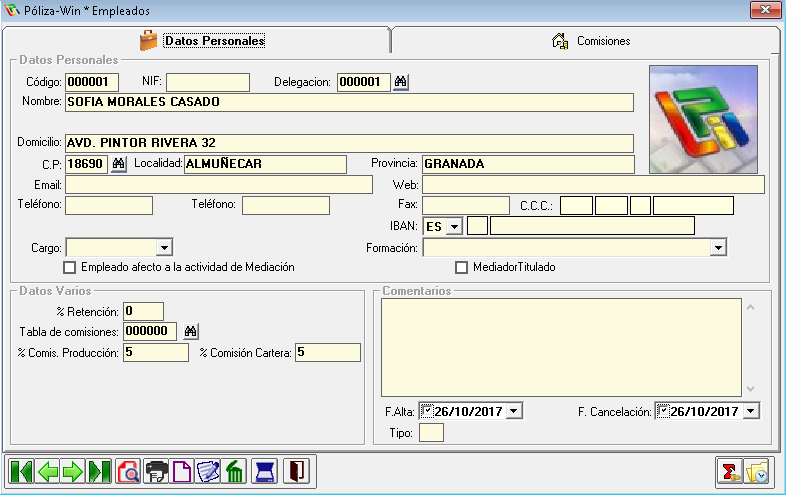The height and width of the screenshot is (495, 786).
Task: Delete record with green trash bin icon
Action: tap(234, 471)
